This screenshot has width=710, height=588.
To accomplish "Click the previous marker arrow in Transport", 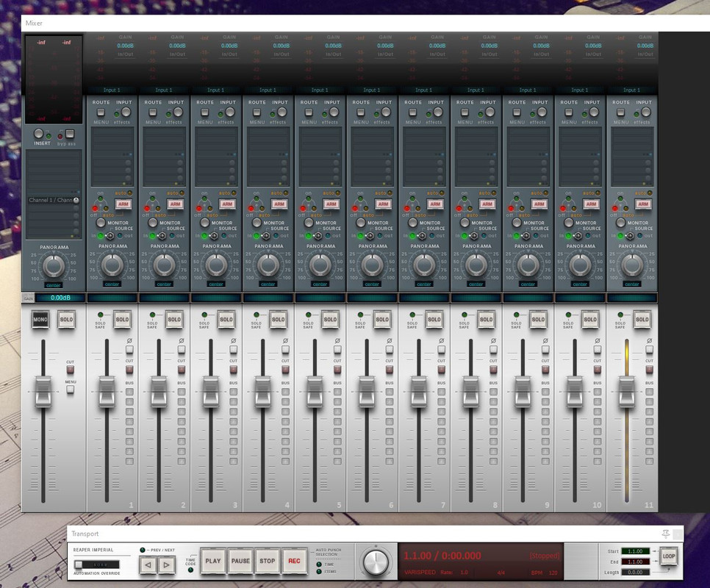I will point(148,564).
